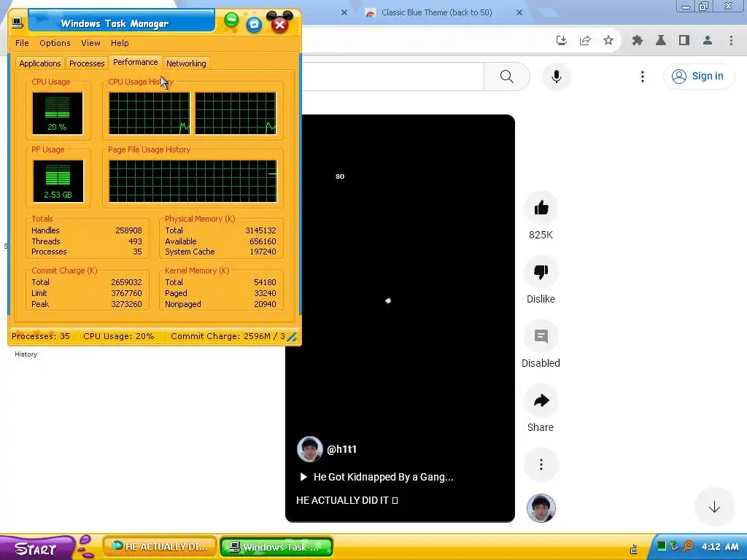
Task: Switch to the Applications tab
Action: [x=40, y=63]
